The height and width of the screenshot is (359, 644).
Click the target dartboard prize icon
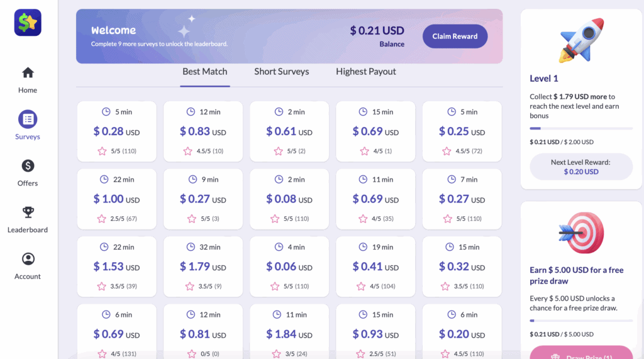pyautogui.click(x=581, y=233)
